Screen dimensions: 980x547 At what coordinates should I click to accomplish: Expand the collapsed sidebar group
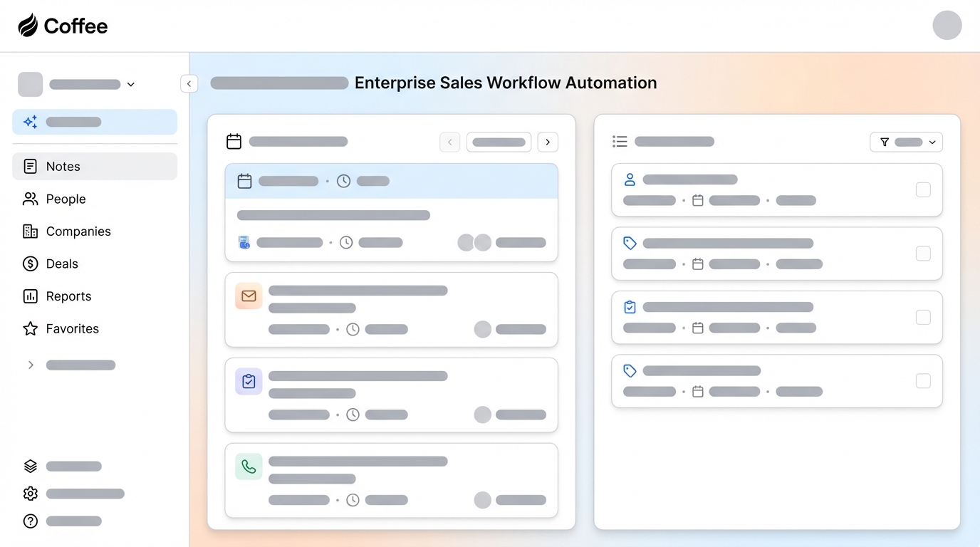click(30, 365)
